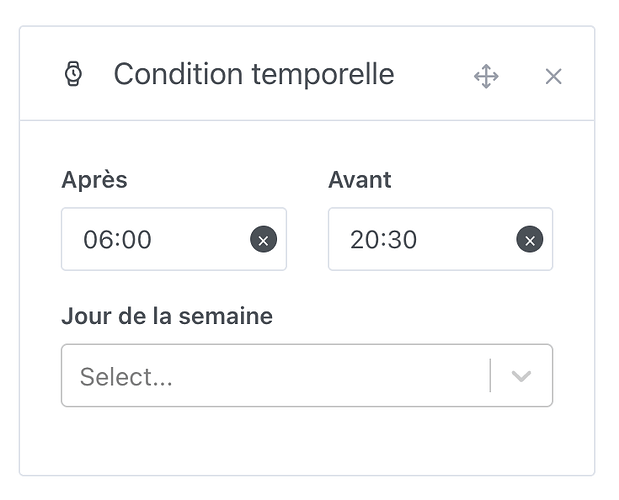Click the separator line inside weekday select

[x=491, y=376]
